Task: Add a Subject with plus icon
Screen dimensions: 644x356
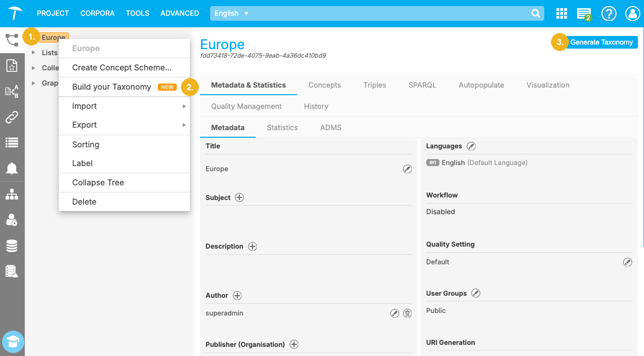Action: [x=239, y=197]
